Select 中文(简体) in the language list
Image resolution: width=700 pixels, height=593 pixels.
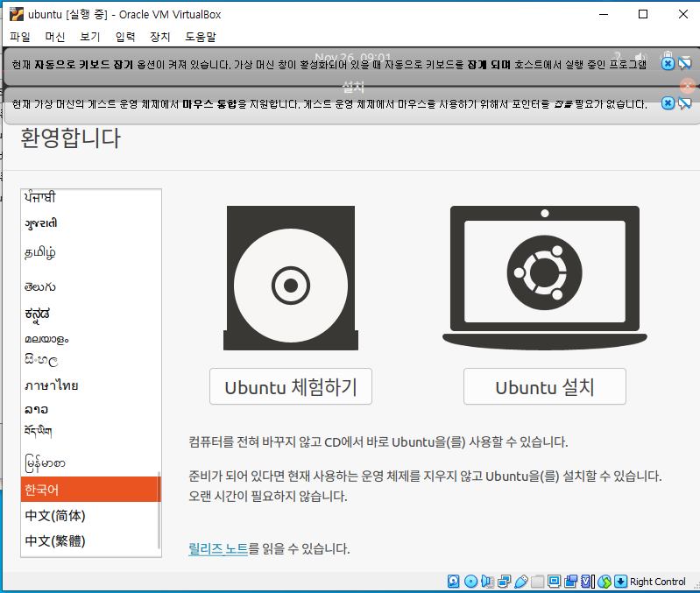[x=89, y=515]
